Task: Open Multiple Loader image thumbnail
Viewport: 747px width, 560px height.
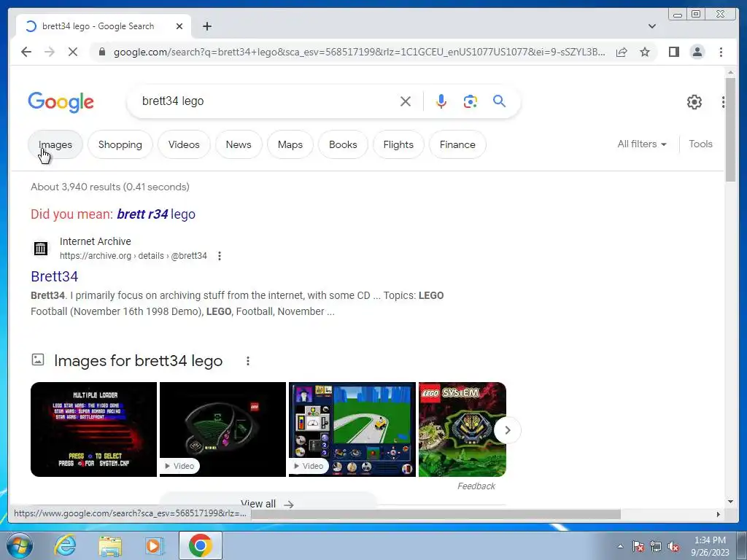Action: point(93,429)
